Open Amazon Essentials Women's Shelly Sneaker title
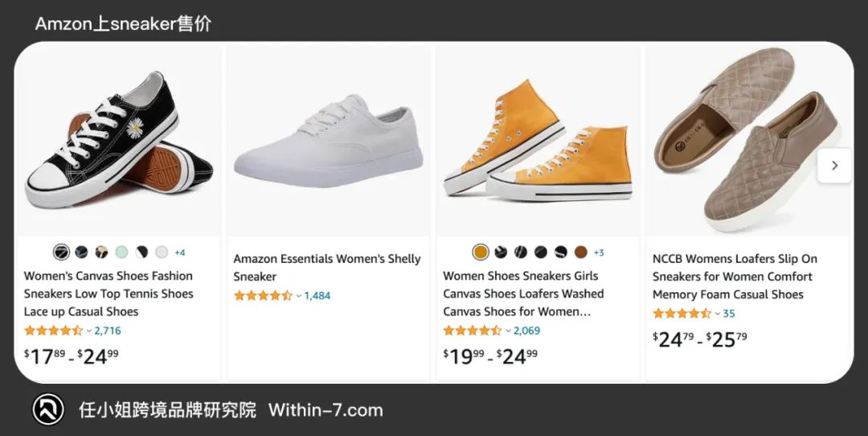 coord(326,268)
